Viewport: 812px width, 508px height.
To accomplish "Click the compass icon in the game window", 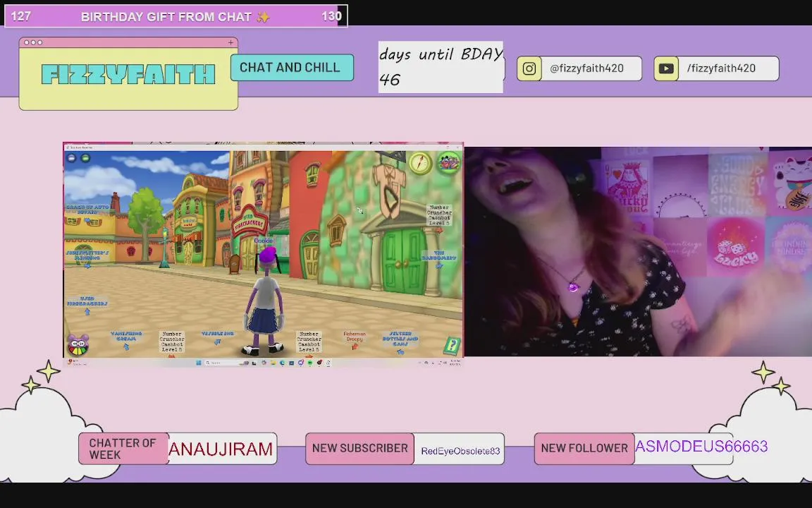I will coord(420,163).
